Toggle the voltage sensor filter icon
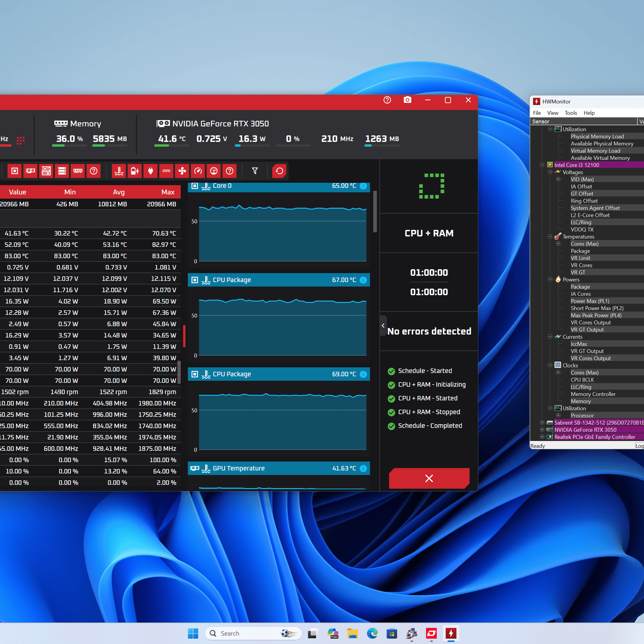This screenshot has width=644, height=644. pos(166,171)
